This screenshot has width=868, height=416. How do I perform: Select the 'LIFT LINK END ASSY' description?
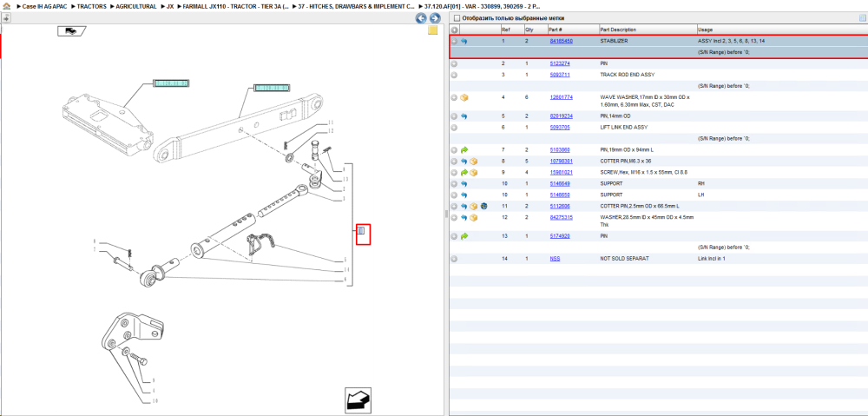pos(624,128)
